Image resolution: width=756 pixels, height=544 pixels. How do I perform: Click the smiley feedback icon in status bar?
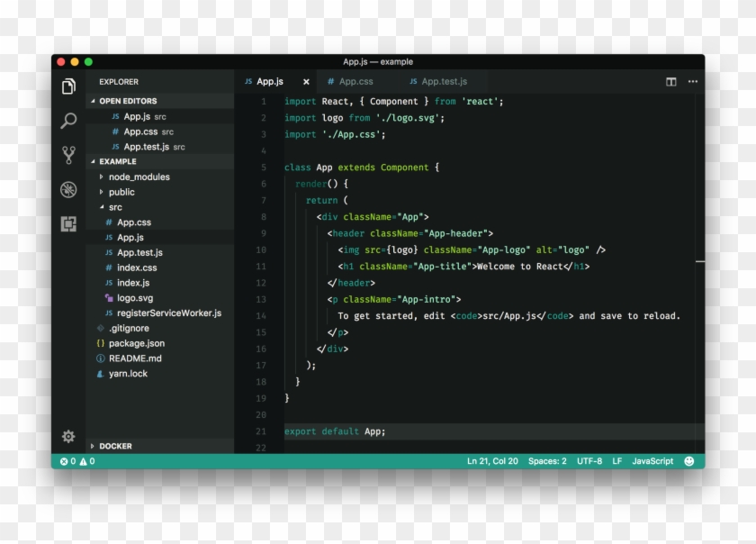coord(688,460)
